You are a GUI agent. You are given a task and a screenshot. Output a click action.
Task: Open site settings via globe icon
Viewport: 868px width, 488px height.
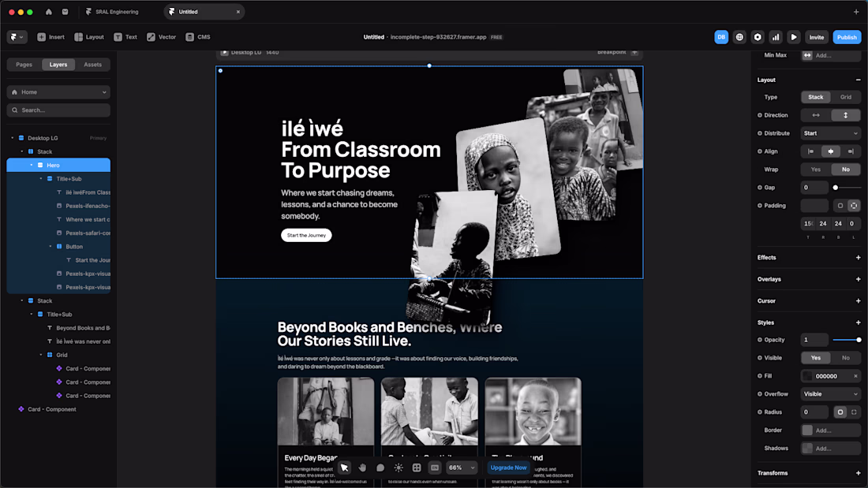tap(739, 37)
